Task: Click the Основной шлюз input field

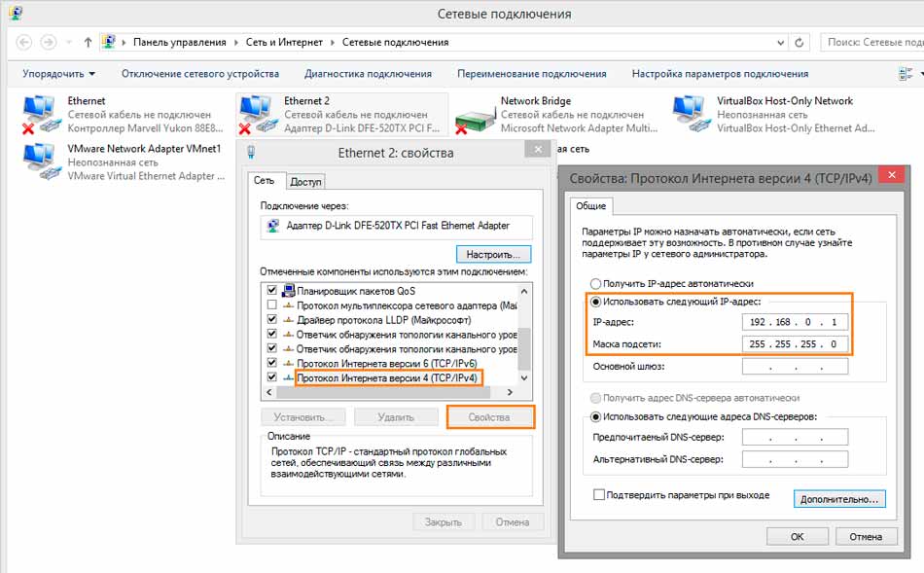Action: [795, 366]
